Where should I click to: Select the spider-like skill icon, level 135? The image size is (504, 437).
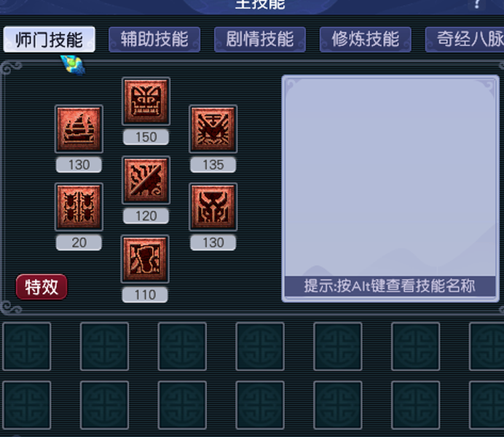point(213,129)
